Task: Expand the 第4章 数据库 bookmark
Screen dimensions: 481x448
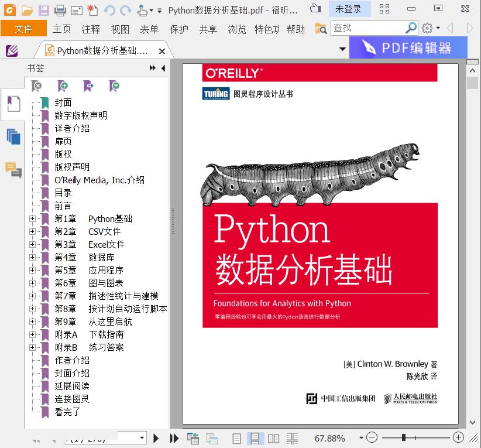Action: [x=32, y=257]
